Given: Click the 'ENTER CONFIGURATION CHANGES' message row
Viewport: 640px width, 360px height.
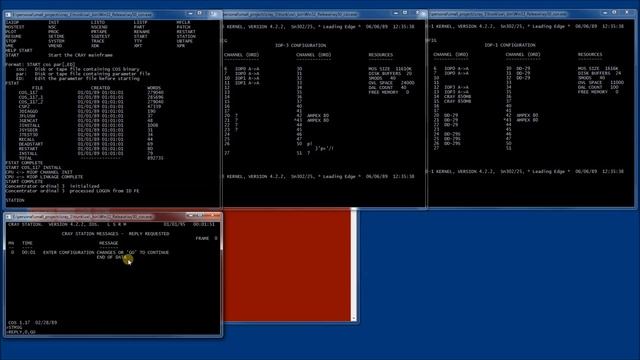Looking at the screenshot, I should [x=89, y=253].
